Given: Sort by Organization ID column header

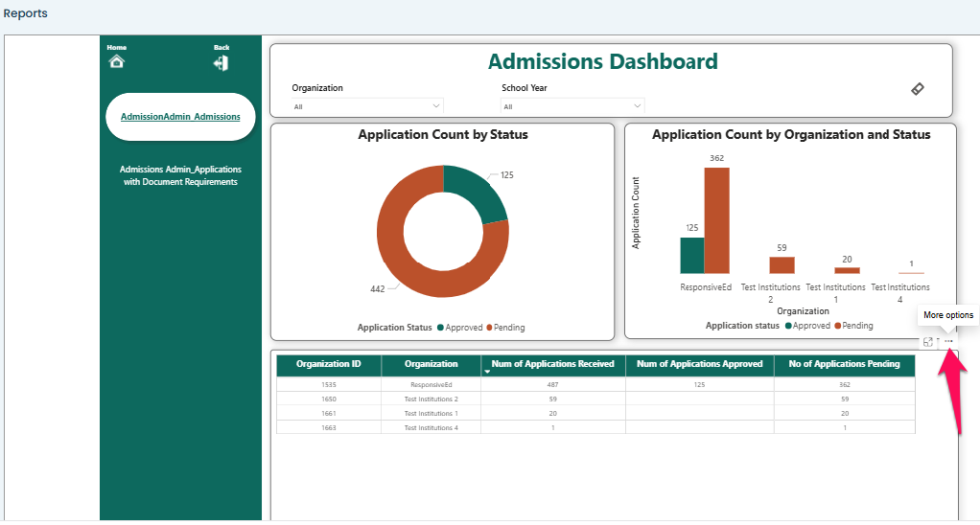Looking at the screenshot, I should click(329, 364).
